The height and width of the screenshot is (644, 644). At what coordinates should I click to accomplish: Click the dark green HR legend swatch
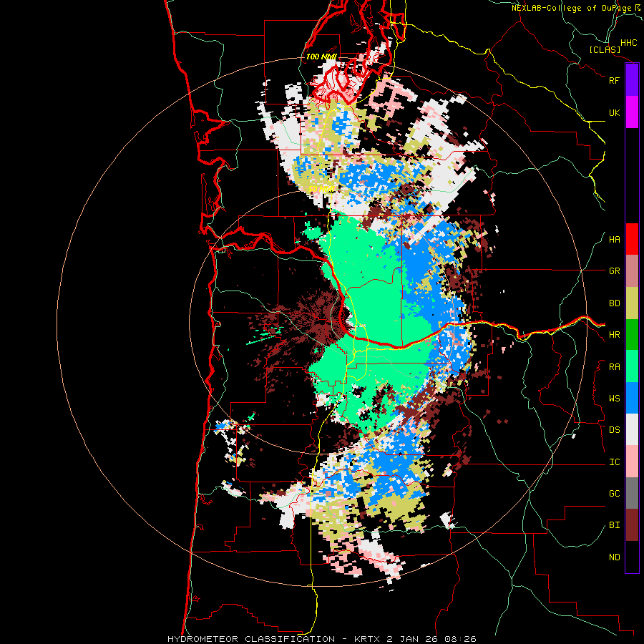pyautogui.click(x=632, y=334)
